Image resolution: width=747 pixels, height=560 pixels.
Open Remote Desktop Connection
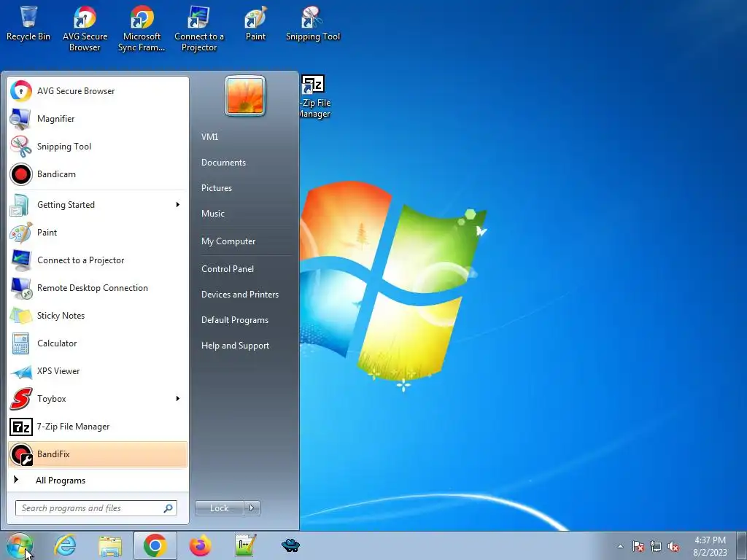click(98, 287)
